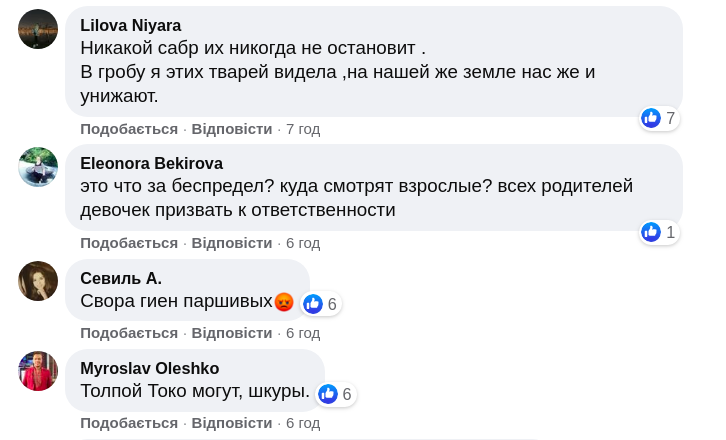The image size is (726, 440).
Task: Open Lilova Niyara's profile picture
Action: 38,29
